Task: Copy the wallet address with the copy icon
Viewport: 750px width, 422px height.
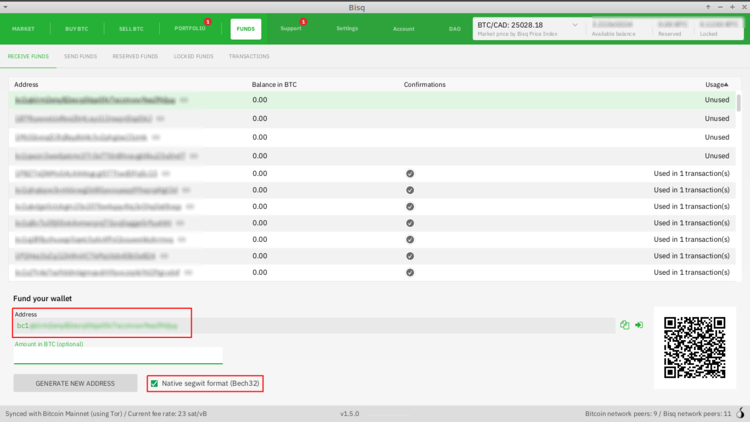Action: pos(625,325)
